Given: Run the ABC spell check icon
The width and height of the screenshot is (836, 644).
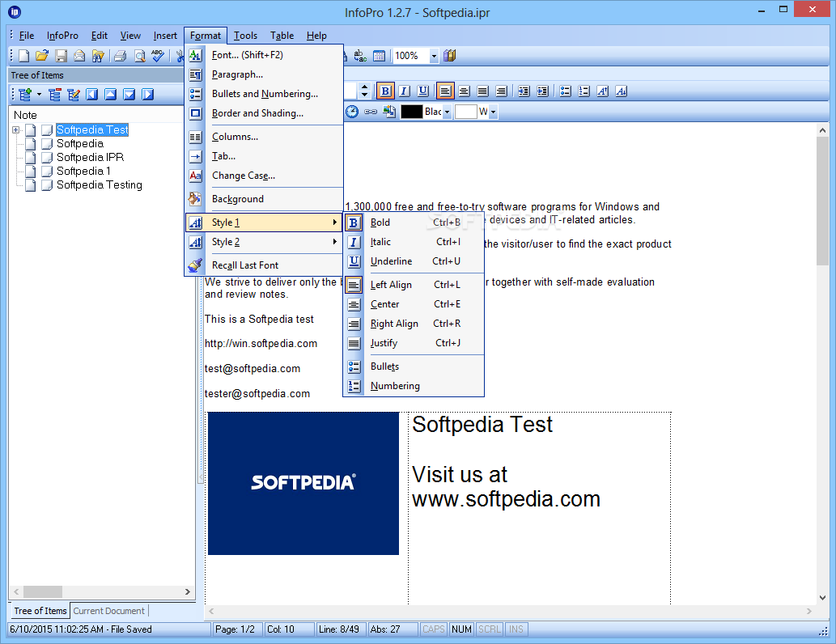Looking at the screenshot, I should click(x=158, y=56).
